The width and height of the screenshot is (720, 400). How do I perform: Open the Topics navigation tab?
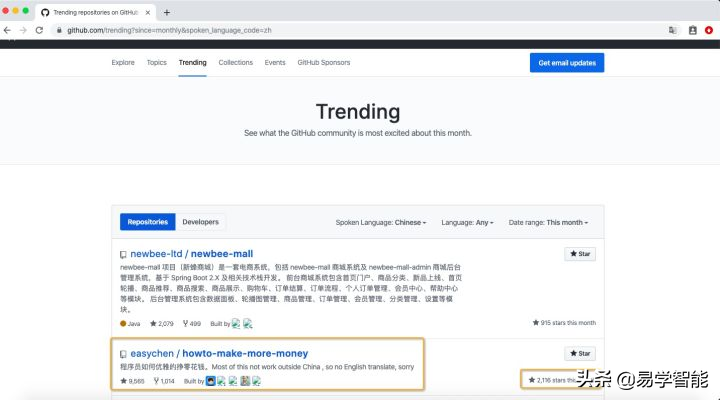coord(157,62)
